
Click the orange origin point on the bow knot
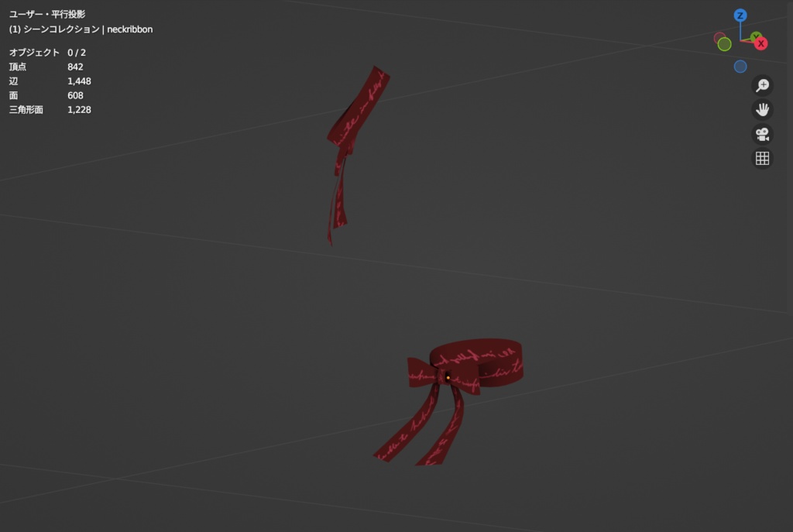tap(448, 378)
